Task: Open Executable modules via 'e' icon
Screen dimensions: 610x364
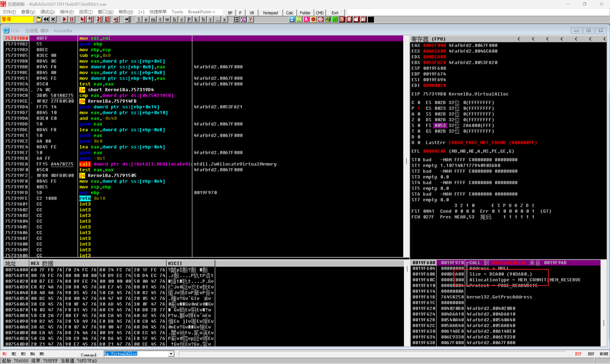Action: 146,19
